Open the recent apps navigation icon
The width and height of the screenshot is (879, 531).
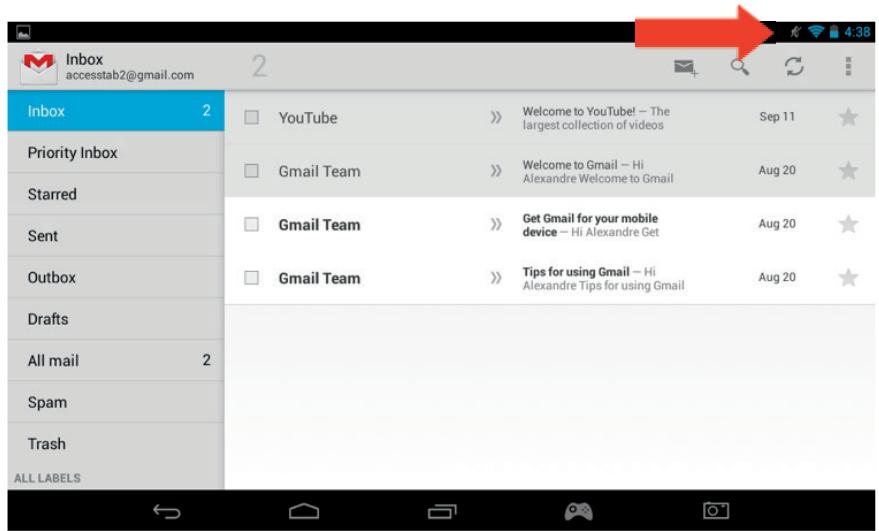click(x=442, y=511)
